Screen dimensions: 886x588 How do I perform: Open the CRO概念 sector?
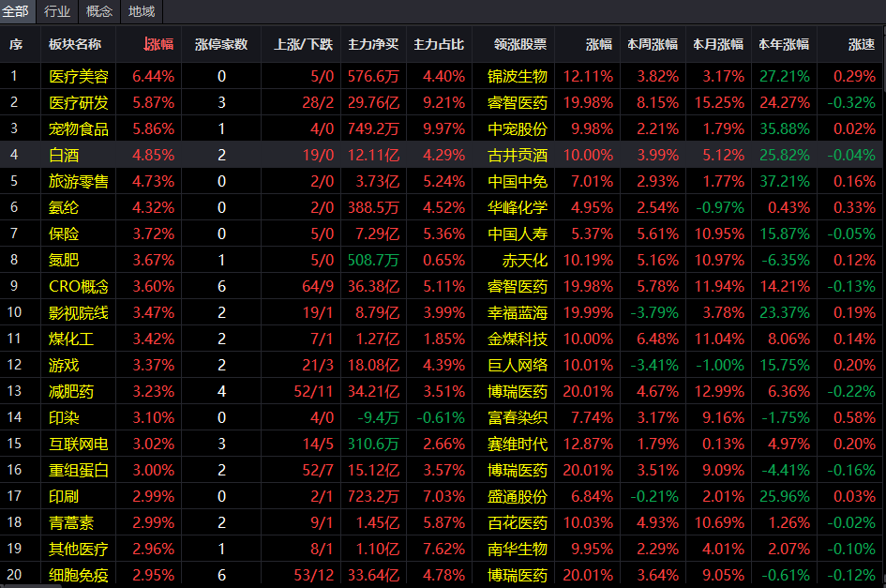79,286
